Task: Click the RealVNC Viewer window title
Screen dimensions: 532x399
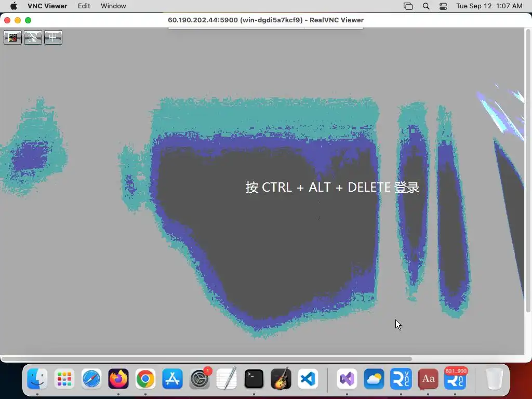Action: pos(265,20)
